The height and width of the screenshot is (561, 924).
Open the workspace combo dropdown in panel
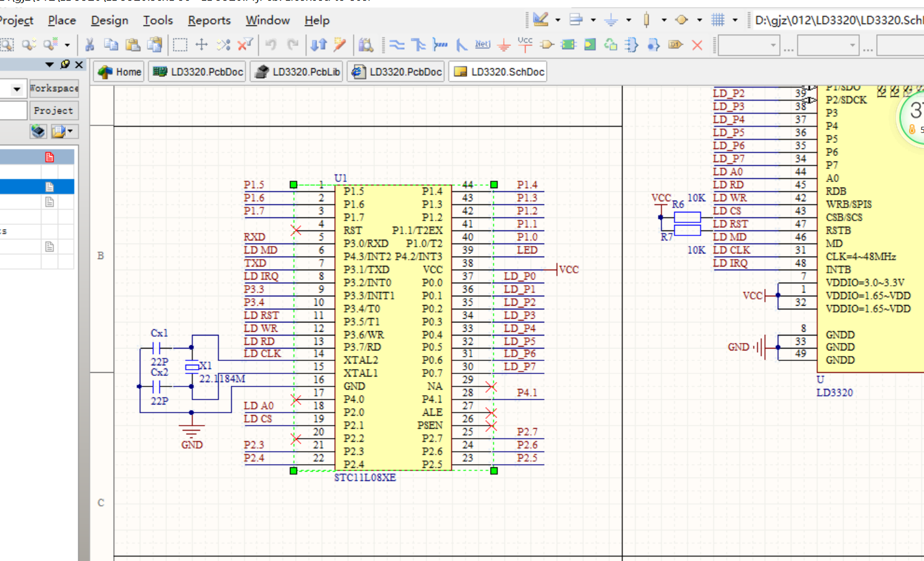point(17,89)
